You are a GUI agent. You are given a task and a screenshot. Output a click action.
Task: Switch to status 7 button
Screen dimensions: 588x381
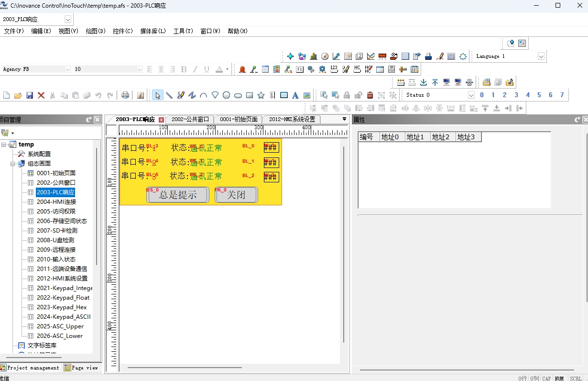click(562, 95)
